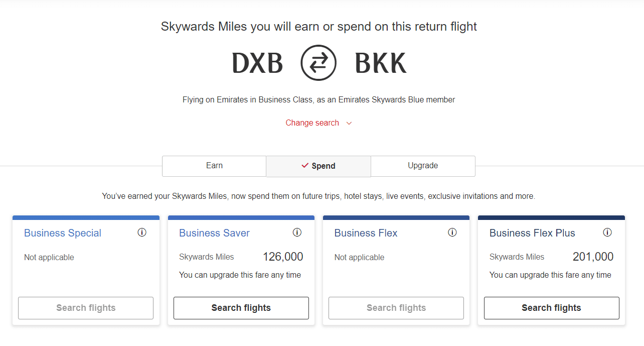Viewport: 644px width, 346px height.
Task: Search flights for Business Saver fare
Action: point(241,308)
